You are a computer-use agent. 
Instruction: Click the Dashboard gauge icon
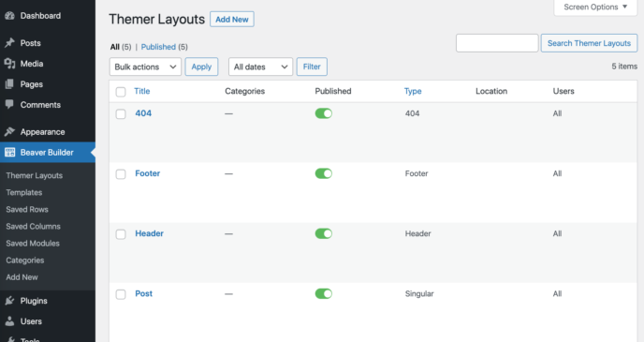(x=10, y=16)
